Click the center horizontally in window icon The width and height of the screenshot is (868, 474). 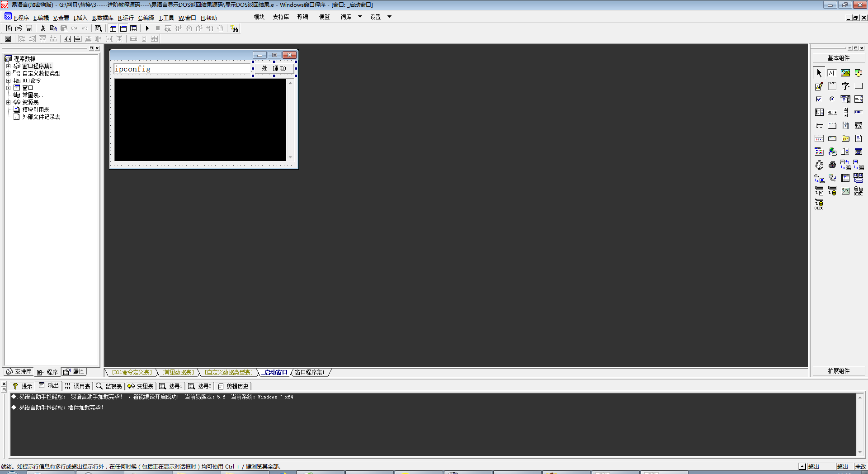(x=67, y=39)
